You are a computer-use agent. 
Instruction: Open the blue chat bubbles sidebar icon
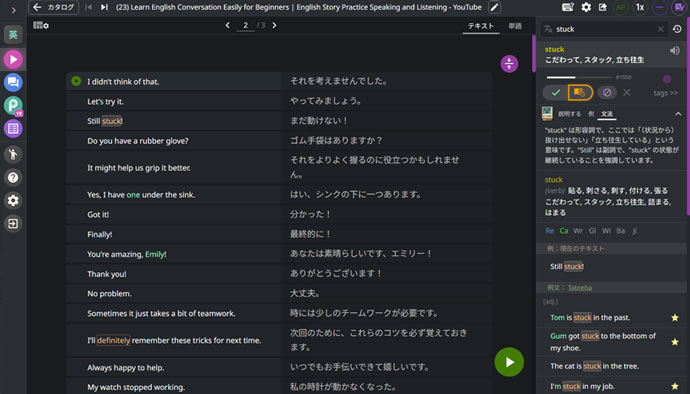click(13, 82)
